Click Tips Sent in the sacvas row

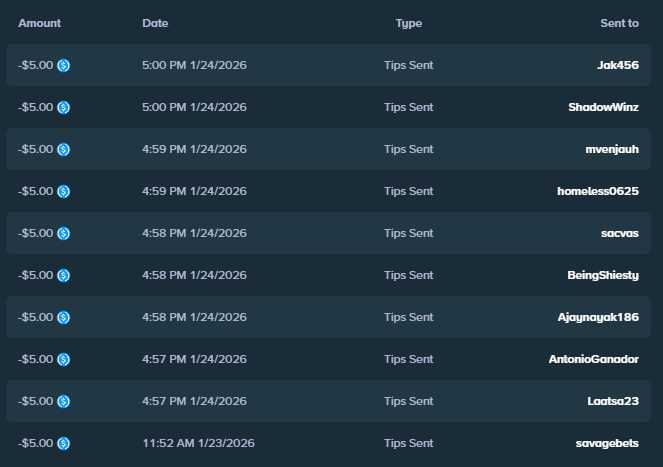409,233
